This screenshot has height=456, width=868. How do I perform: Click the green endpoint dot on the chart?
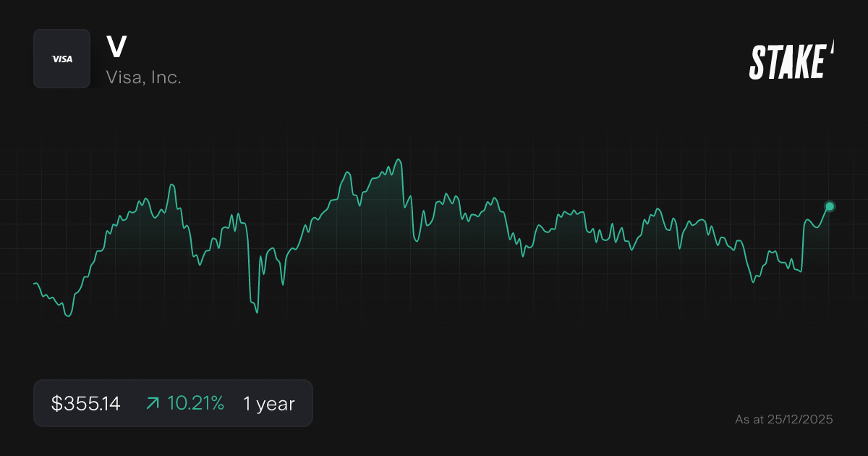[829, 206]
